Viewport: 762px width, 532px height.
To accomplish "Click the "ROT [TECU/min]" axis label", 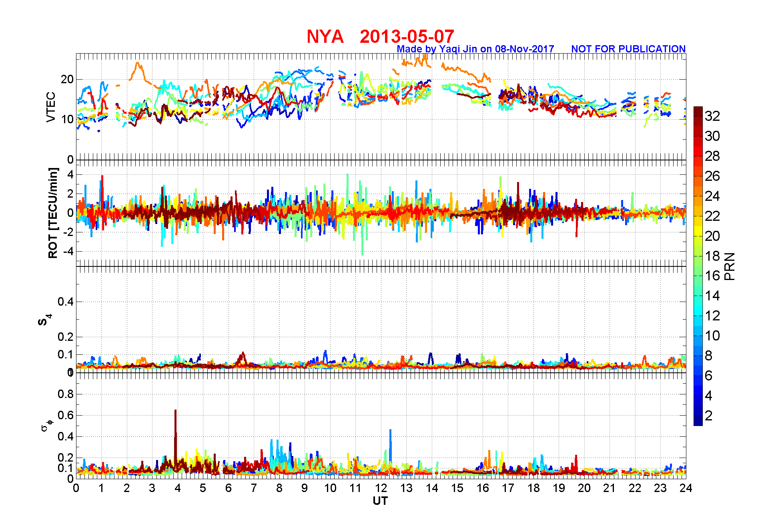I will [53, 213].
